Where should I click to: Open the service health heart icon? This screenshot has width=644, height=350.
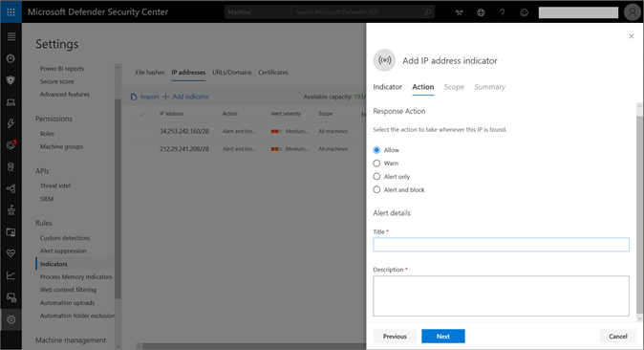(11, 253)
